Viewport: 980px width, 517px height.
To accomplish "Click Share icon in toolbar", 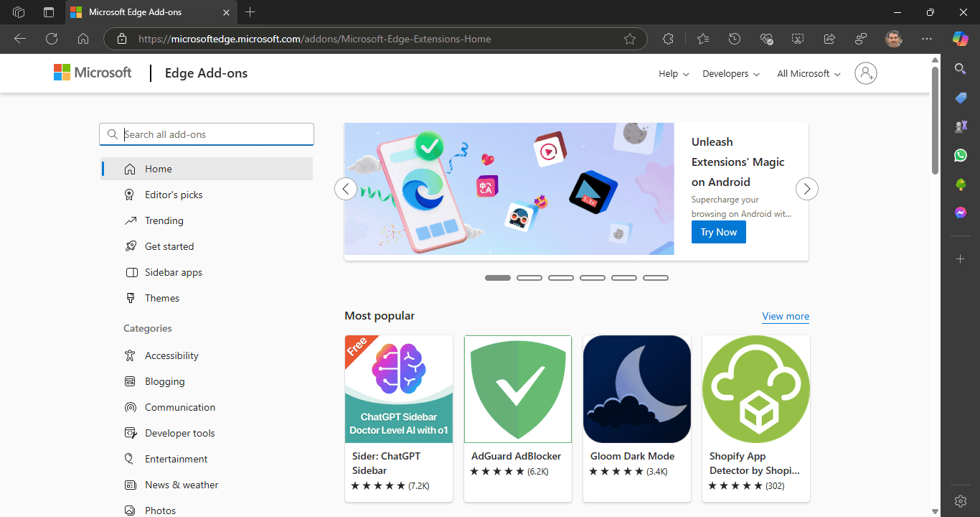I will tap(829, 39).
